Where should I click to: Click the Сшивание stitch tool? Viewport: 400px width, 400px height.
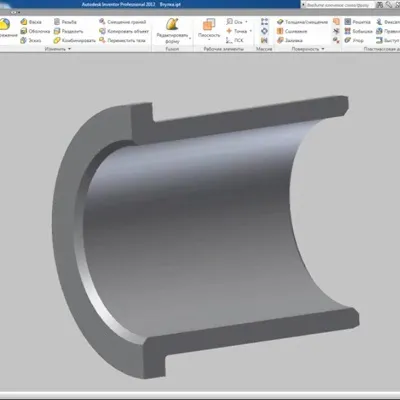pyautogui.click(x=287, y=31)
